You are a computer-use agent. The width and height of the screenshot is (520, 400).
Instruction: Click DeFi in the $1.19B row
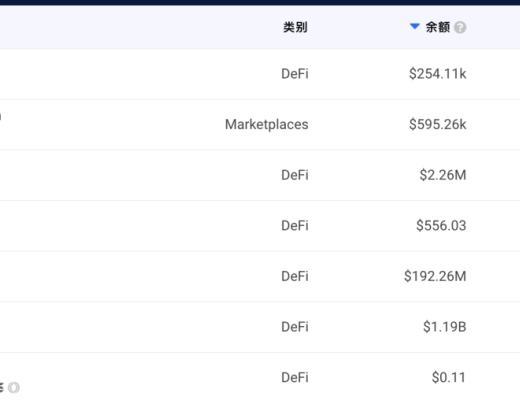(x=295, y=327)
